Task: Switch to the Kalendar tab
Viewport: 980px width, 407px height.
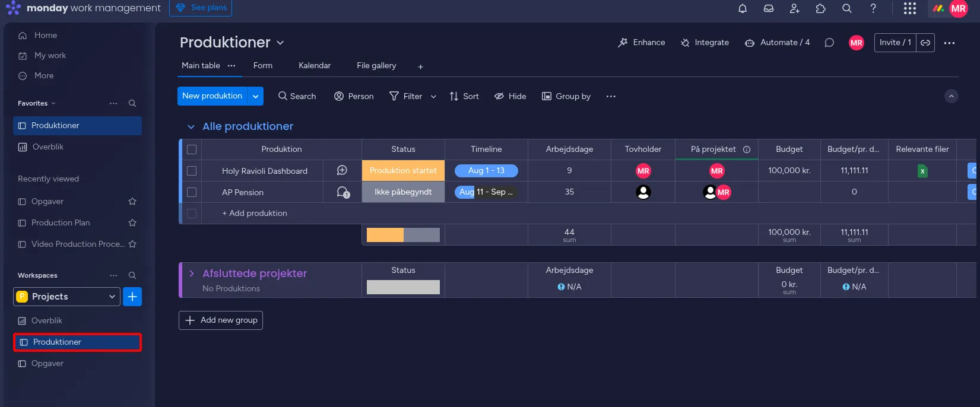Action: [x=314, y=66]
